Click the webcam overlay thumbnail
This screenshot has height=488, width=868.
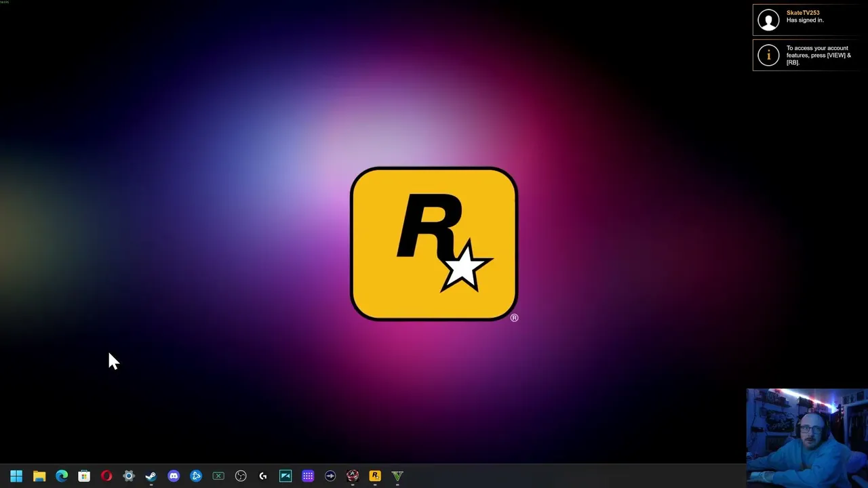807,438
